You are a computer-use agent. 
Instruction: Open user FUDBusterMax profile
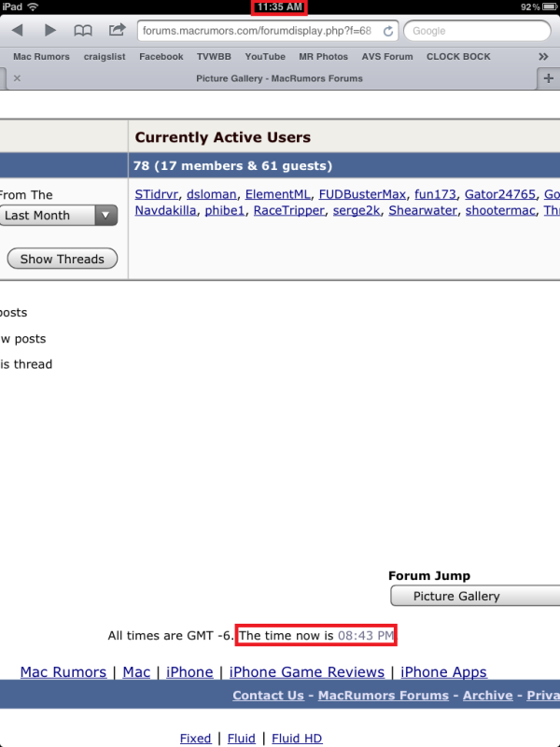point(362,194)
